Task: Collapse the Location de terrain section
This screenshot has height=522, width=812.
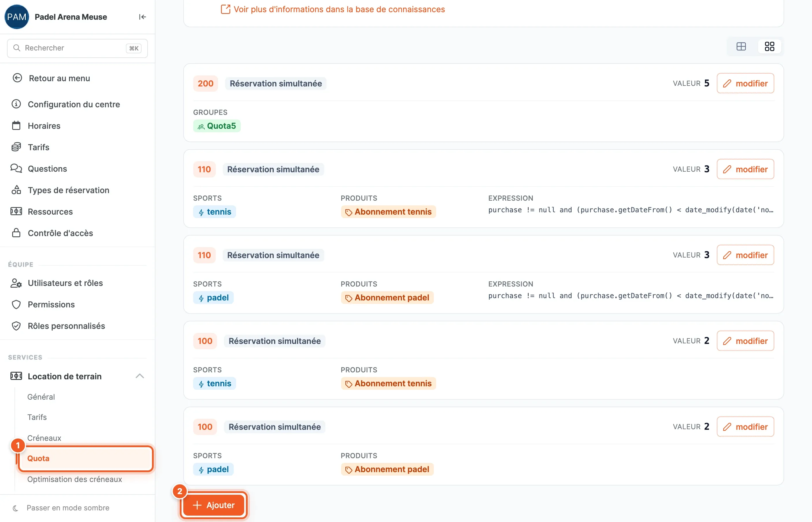Action: [139, 376]
